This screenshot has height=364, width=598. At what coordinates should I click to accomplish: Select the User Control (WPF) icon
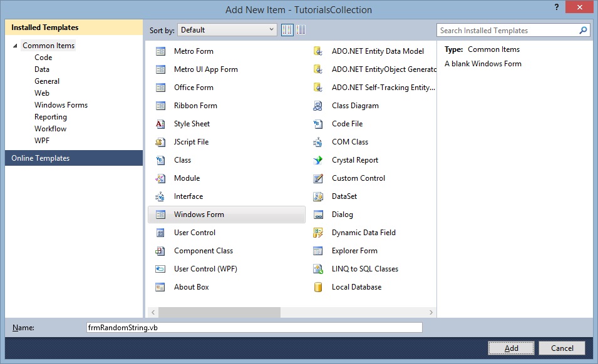click(x=160, y=269)
